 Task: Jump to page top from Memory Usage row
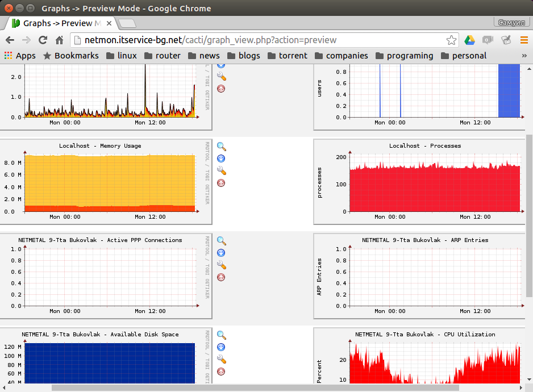pyautogui.click(x=221, y=183)
